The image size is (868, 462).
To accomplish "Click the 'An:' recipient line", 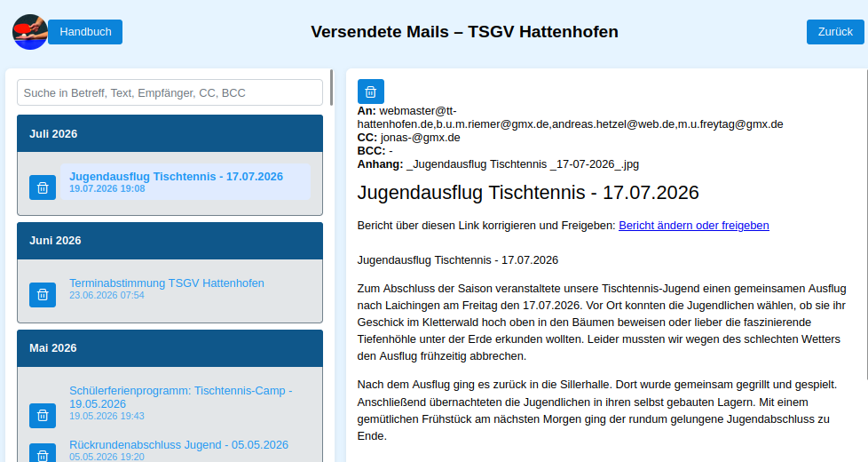I will pyautogui.click(x=570, y=117).
